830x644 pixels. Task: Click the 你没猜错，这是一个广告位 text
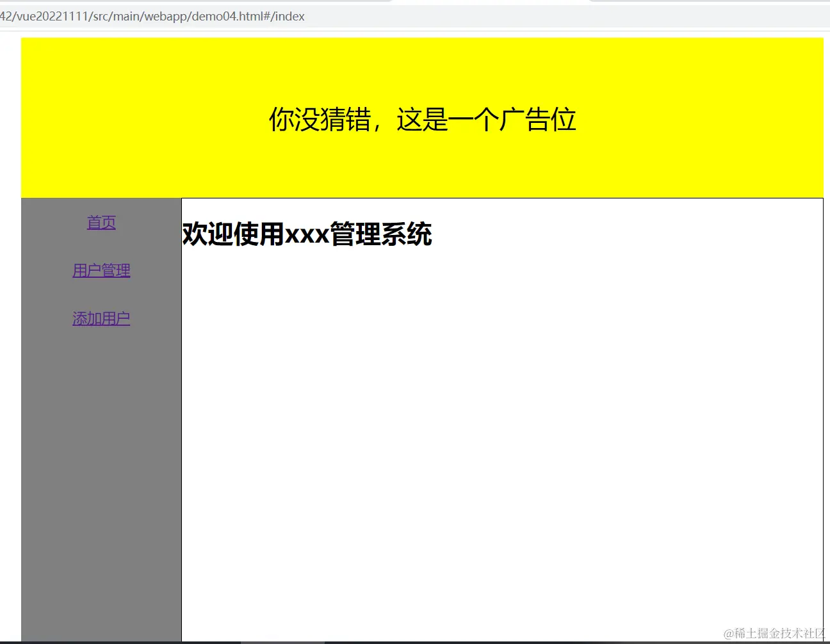pyautogui.click(x=422, y=119)
